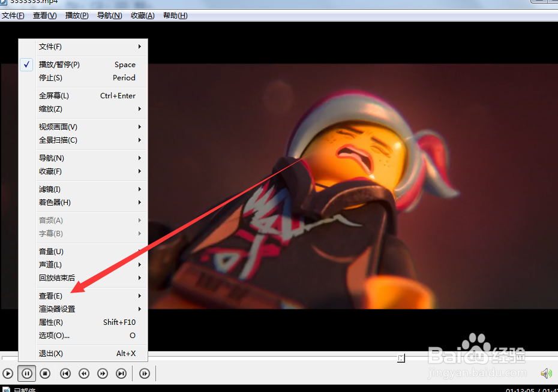Screen dimensions: 558x392
Task: Expand the 缩放(Z) submenu
Action: pos(83,109)
